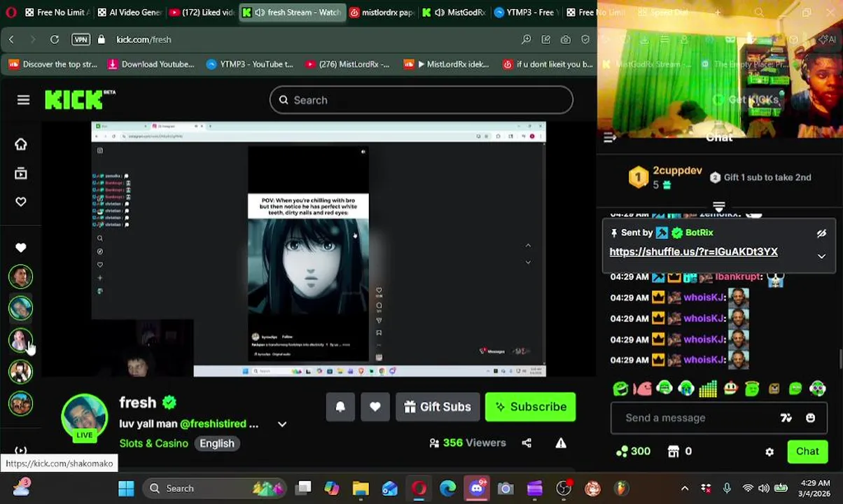Toggle the Opera VPN badge

coord(81,40)
